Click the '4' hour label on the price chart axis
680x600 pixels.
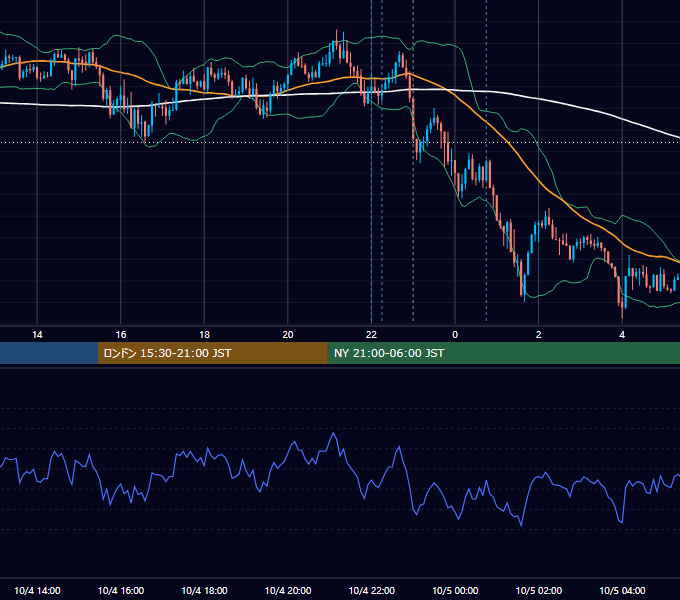(x=622, y=335)
